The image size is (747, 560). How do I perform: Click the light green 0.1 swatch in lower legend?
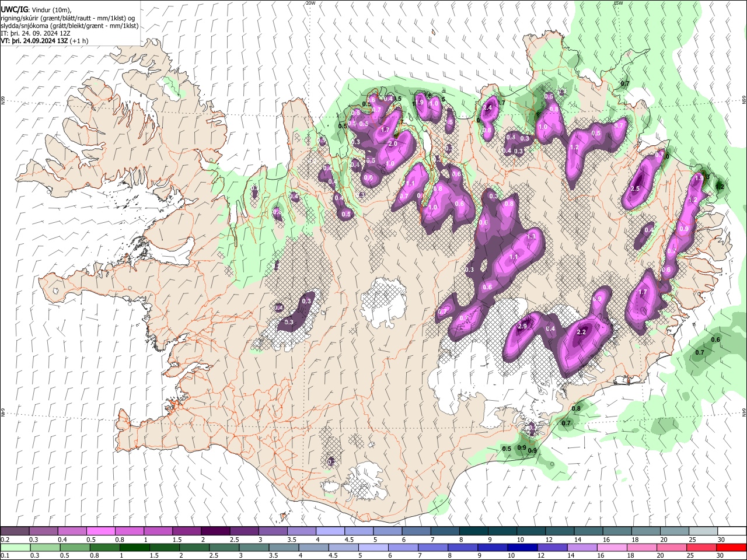click(15, 547)
